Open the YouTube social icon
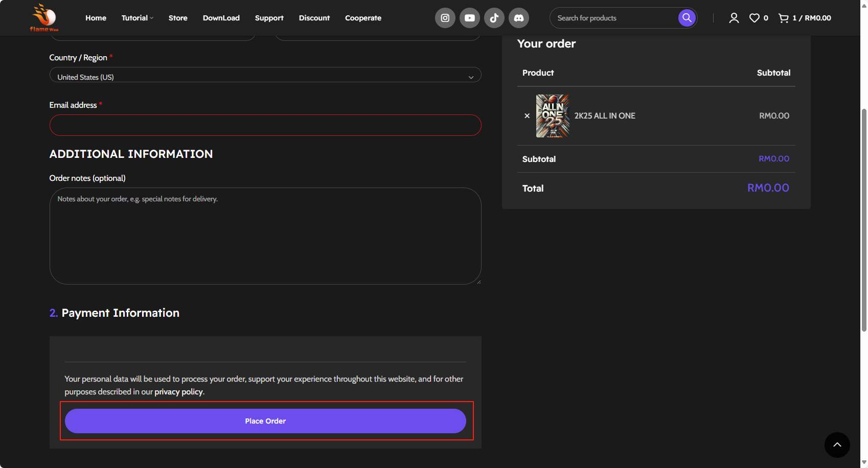 click(x=469, y=18)
